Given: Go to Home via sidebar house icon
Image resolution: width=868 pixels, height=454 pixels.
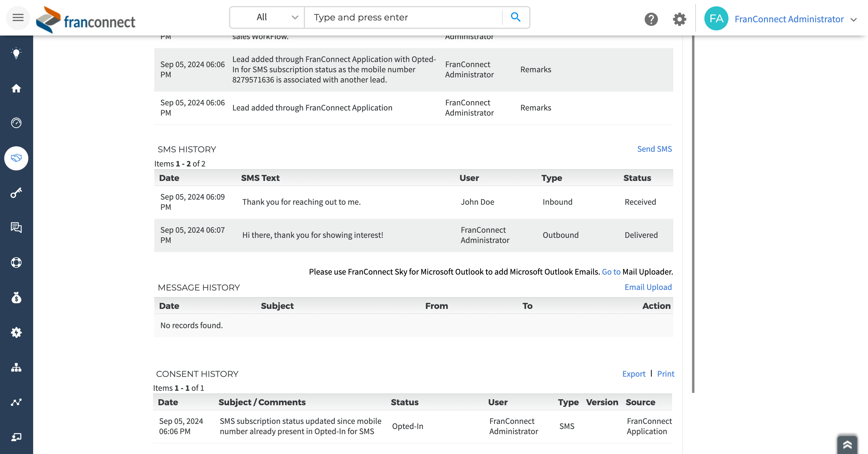Looking at the screenshot, I should pyautogui.click(x=16, y=89).
